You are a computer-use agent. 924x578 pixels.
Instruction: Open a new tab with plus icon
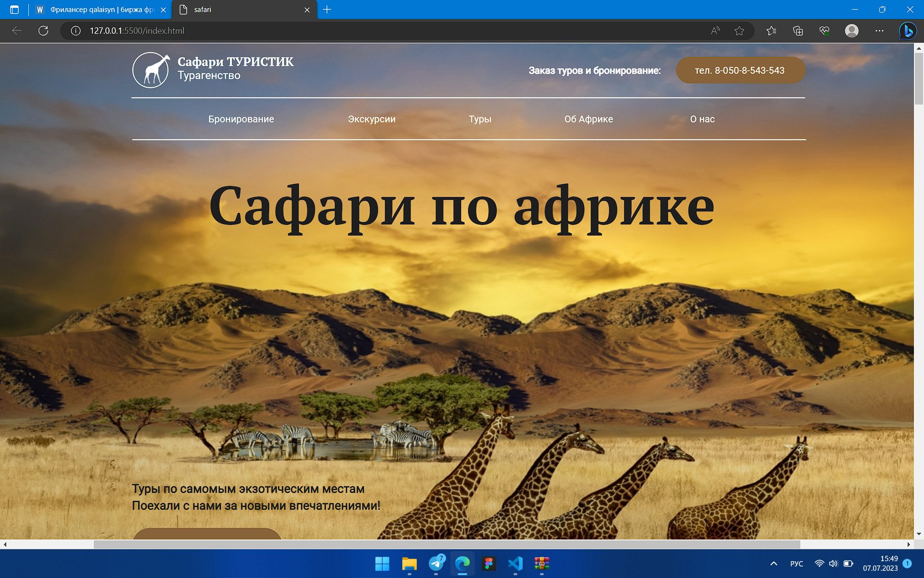327,10
